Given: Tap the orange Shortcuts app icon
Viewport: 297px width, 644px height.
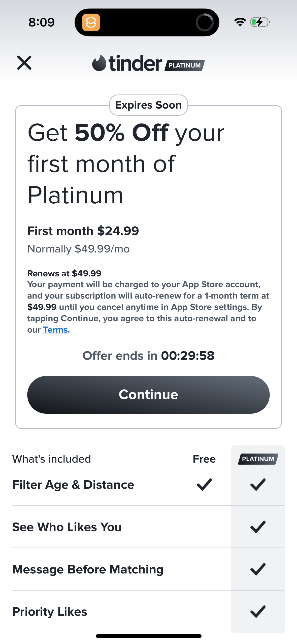Looking at the screenshot, I should click(x=91, y=22).
